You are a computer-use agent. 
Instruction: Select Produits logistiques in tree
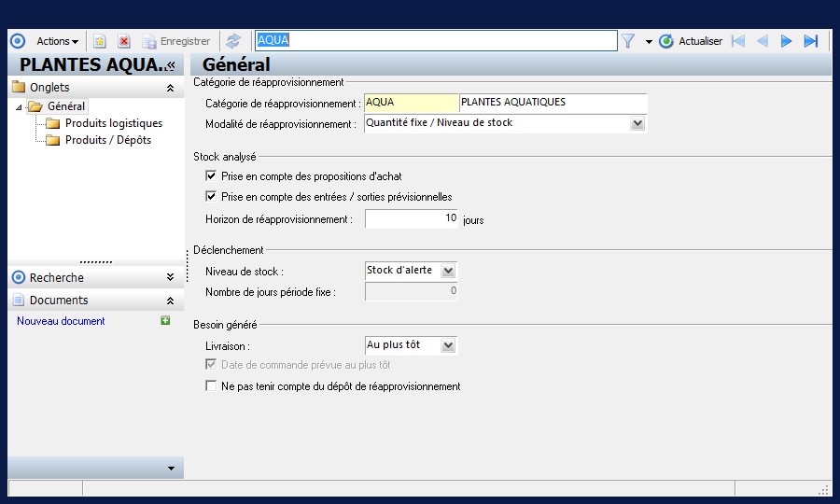point(114,123)
